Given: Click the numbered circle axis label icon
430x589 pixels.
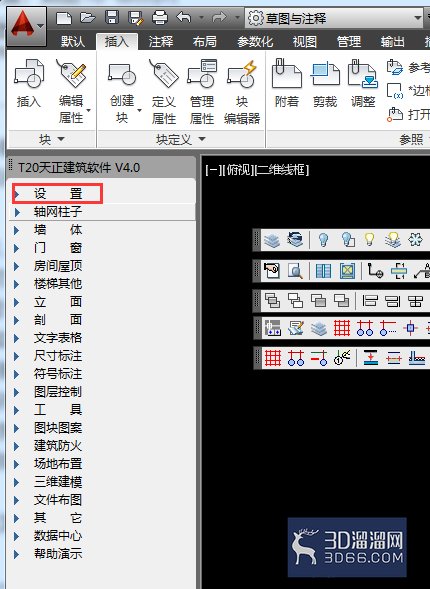Looking at the screenshot, I should tap(342, 358).
